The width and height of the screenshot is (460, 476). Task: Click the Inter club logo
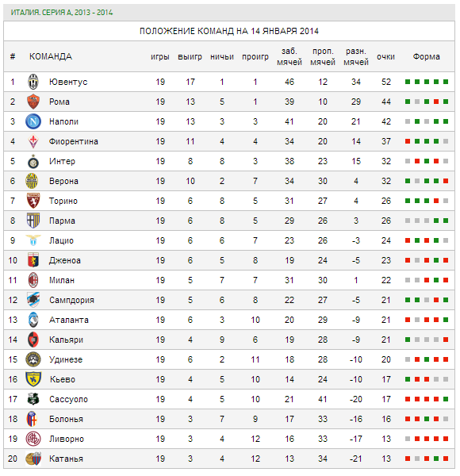(33, 162)
